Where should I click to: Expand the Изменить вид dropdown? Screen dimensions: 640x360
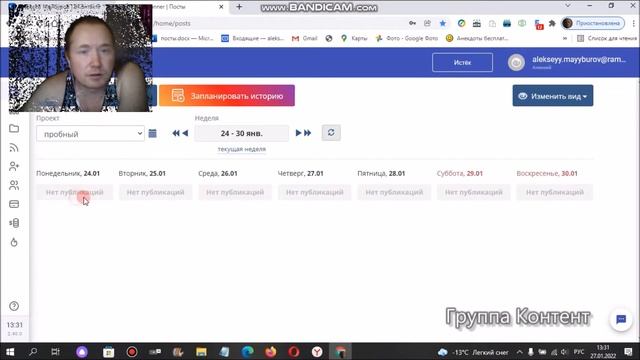(553, 96)
